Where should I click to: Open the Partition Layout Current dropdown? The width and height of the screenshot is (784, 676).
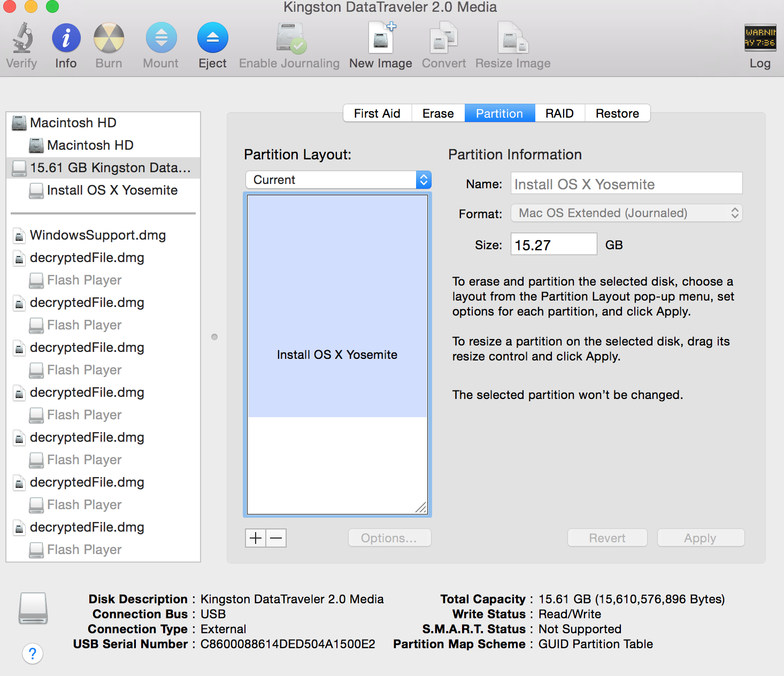click(x=338, y=180)
